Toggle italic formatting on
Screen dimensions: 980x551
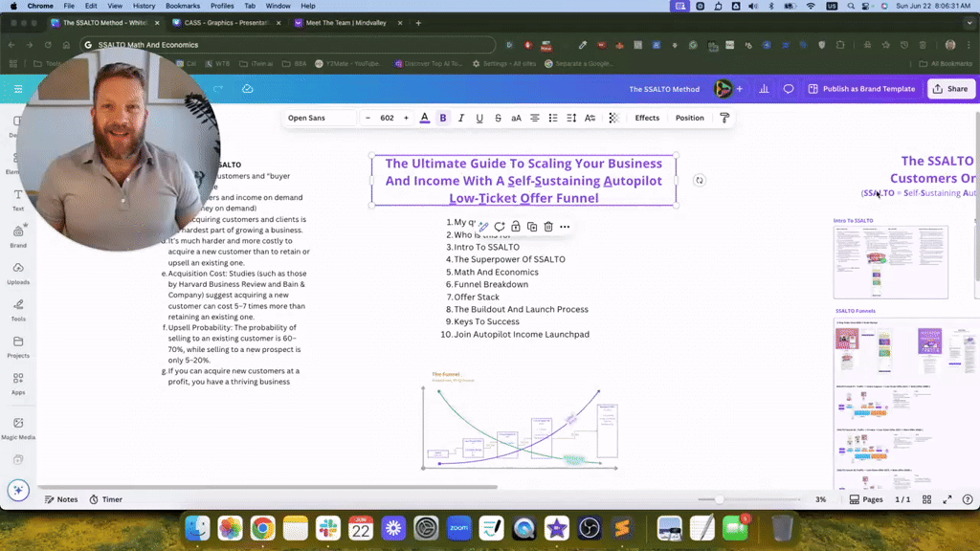coord(460,118)
